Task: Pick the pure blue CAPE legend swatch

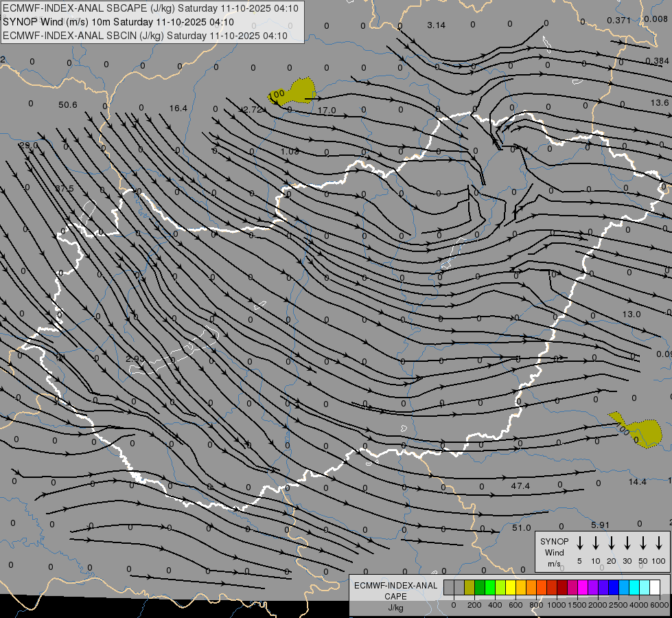Action: tap(613, 587)
